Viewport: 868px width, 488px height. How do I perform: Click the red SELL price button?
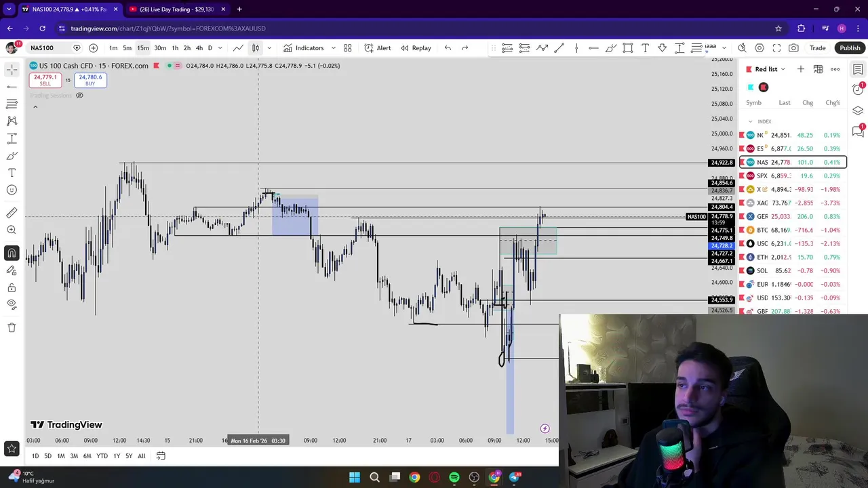tap(45, 80)
